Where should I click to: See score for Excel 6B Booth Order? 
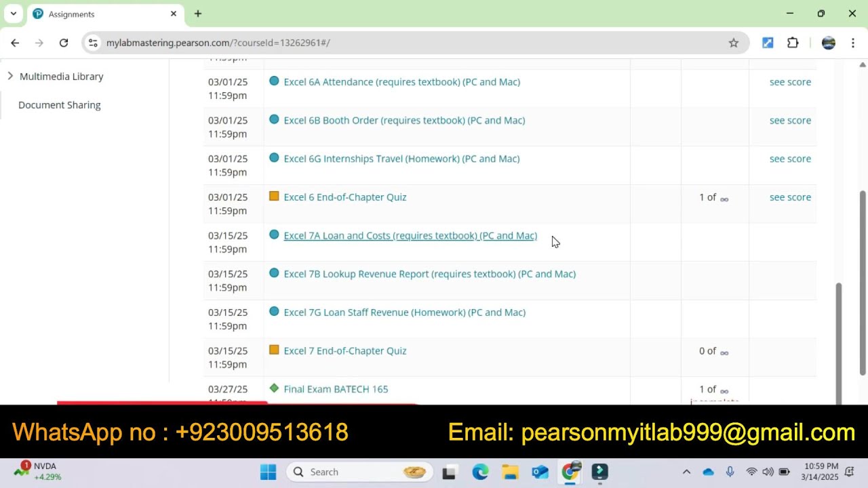pos(790,121)
